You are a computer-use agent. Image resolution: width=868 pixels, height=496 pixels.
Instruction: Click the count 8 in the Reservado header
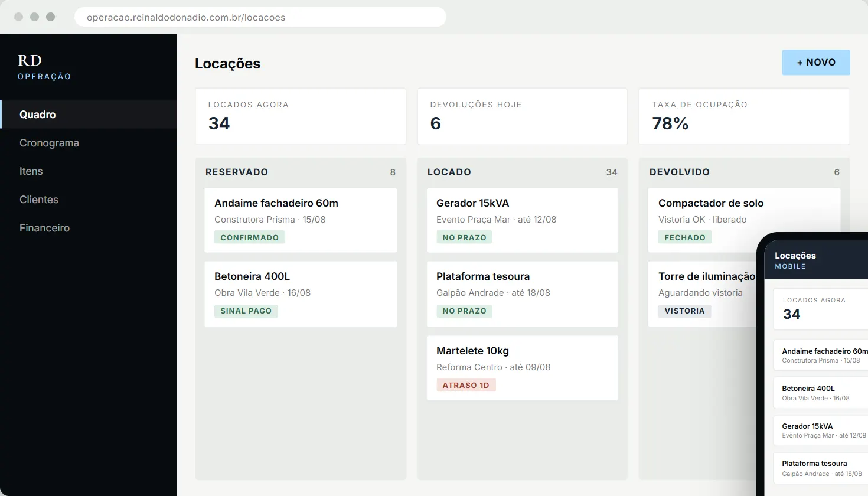coord(393,172)
